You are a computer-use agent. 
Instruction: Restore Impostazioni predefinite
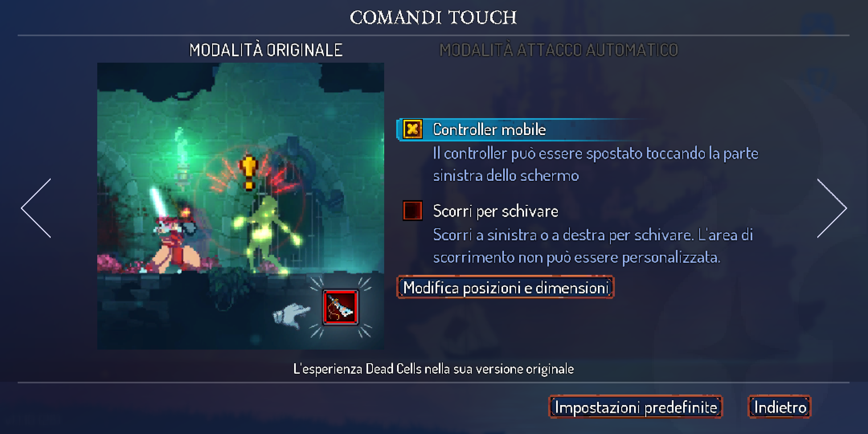(636, 407)
